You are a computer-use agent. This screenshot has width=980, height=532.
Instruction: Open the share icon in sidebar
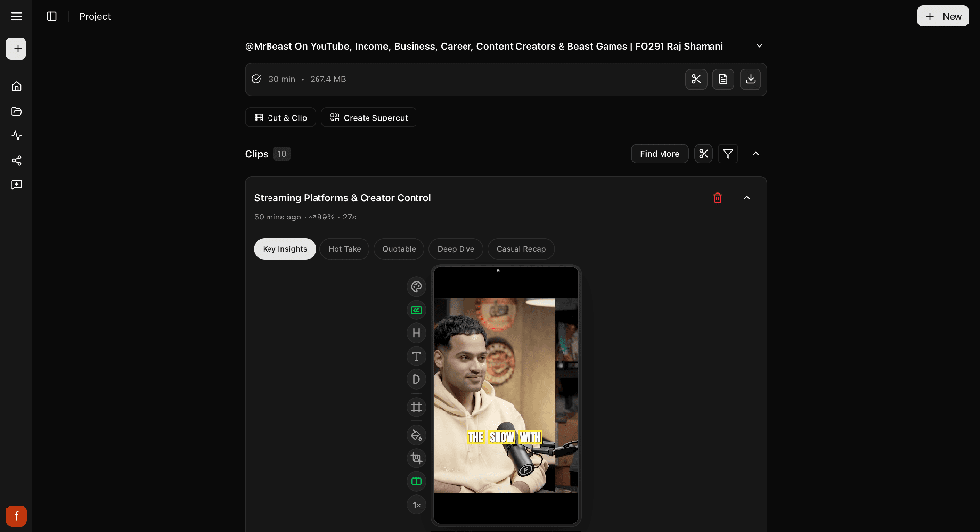17,160
